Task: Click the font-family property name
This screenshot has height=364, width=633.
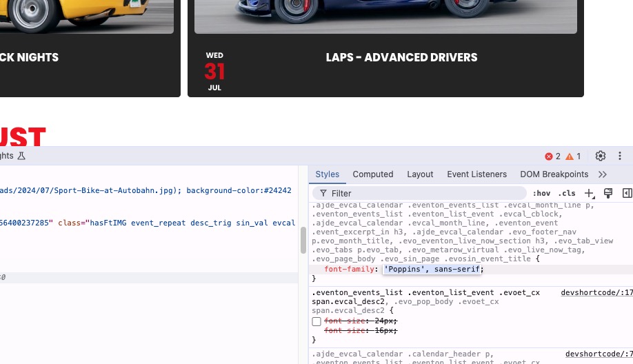Action: coord(349,269)
